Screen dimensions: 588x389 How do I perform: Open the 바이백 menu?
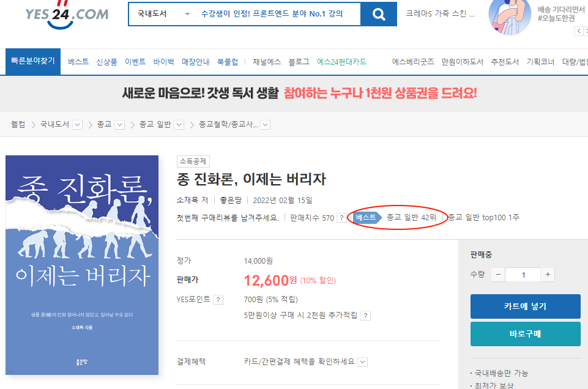coord(164,62)
